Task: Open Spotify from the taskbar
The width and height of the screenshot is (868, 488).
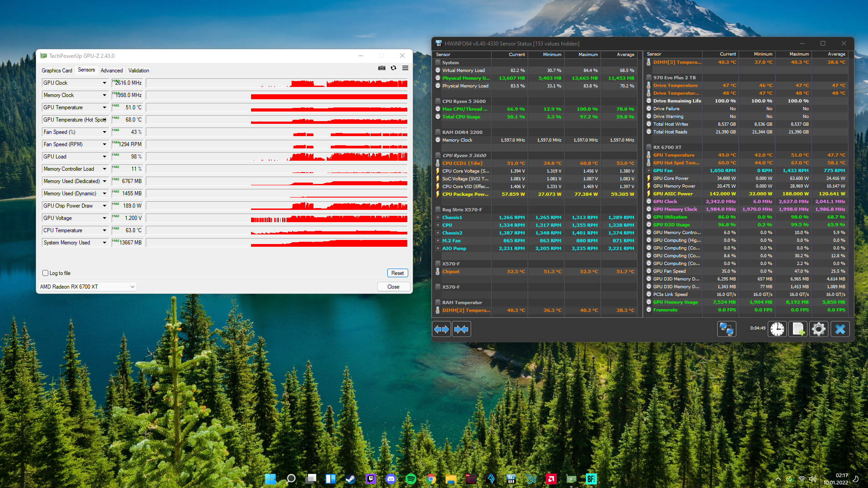Action: click(x=411, y=478)
